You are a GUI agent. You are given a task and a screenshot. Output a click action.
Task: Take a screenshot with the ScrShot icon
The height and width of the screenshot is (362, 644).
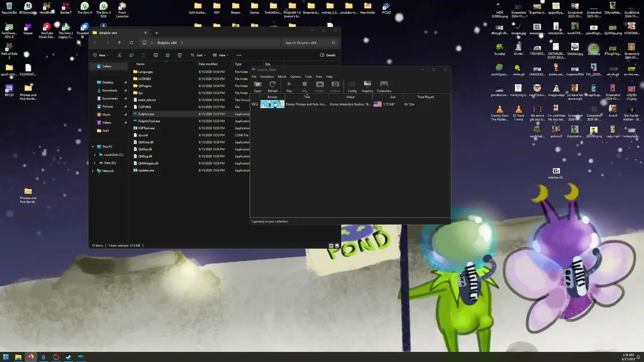(335, 86)
